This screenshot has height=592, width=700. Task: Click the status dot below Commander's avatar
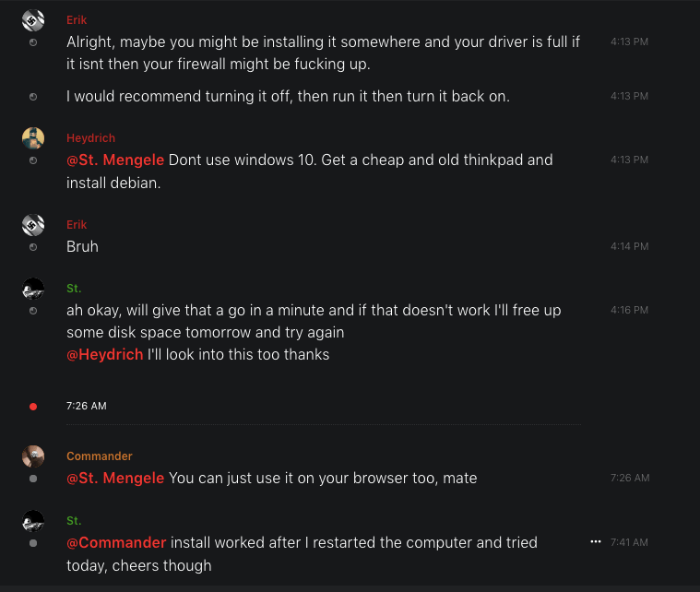[x=33, y=479]
